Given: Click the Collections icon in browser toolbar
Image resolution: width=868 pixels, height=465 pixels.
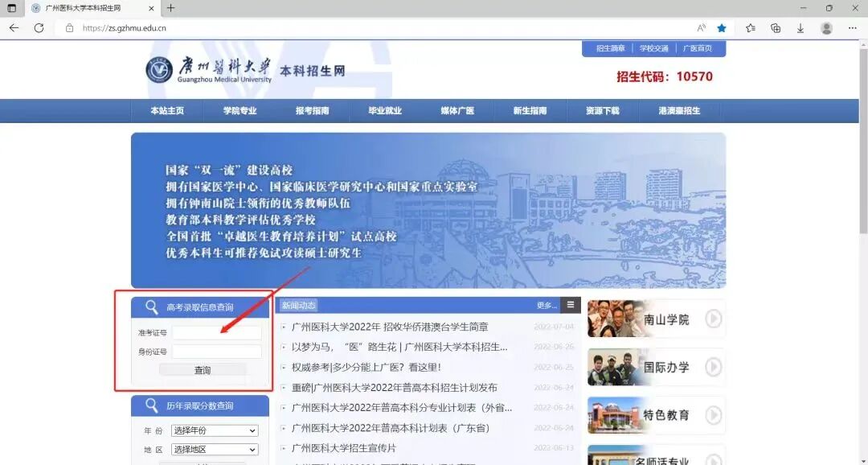Looking at the screenshot, I should (x=775, y=27).
